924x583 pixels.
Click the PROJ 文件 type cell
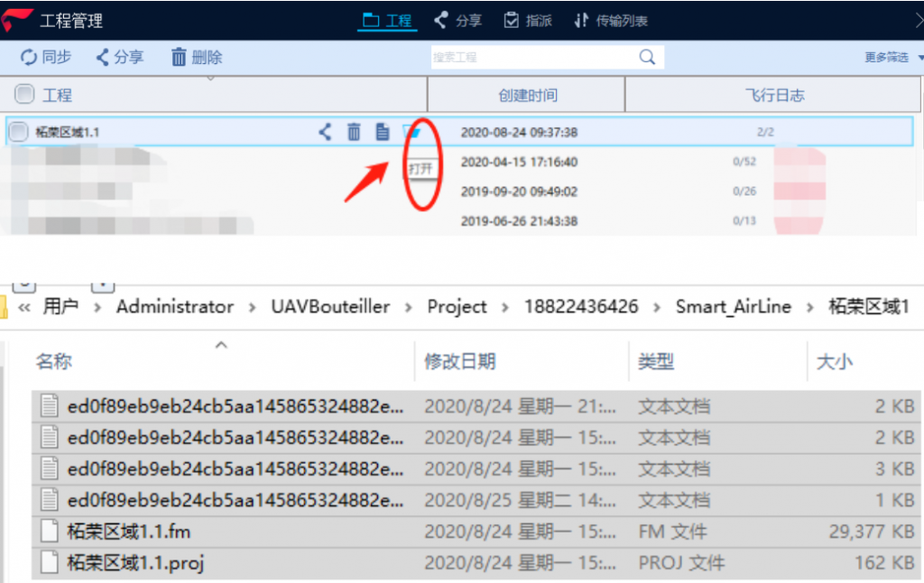[681, 562]
